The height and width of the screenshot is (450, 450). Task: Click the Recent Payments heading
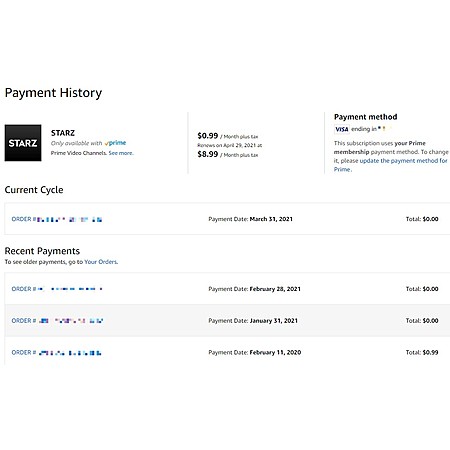(x=42, y=251)
